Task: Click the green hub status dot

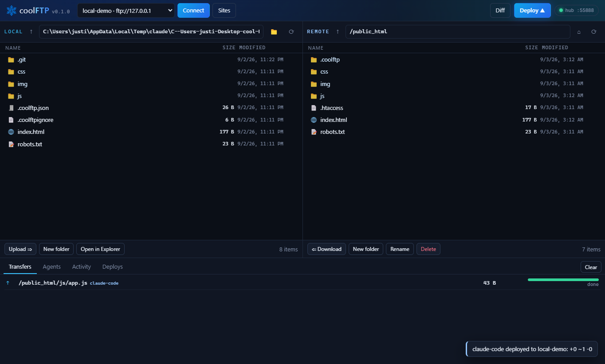Action: 561,10
